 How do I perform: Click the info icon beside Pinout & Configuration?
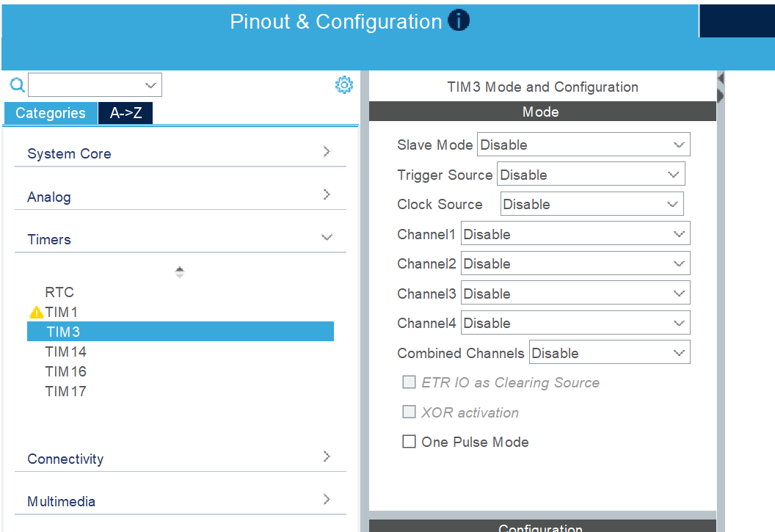point(458,21)
